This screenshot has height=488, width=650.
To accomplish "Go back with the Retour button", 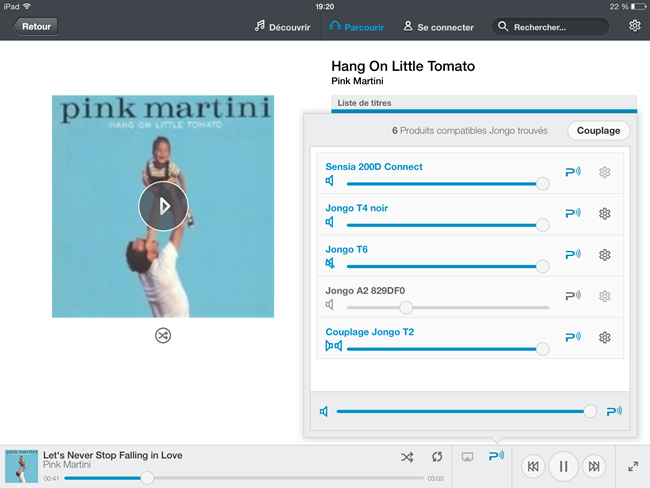I will click(x=35, y=27).
